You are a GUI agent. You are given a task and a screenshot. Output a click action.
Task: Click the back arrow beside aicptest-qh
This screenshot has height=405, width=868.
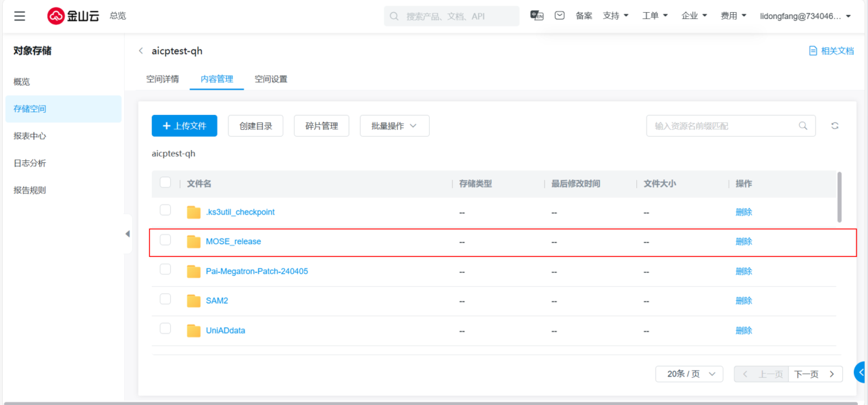141,51
